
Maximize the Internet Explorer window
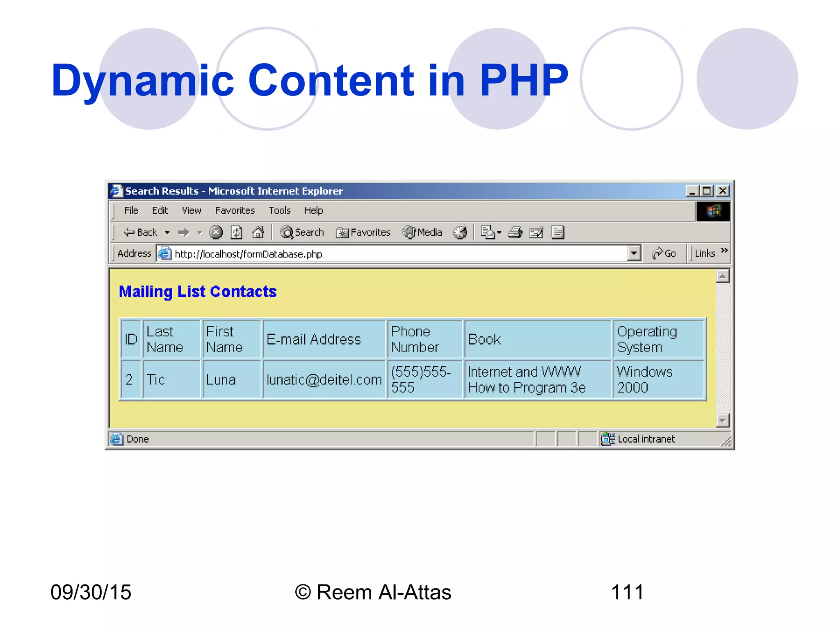tap(707, 191)
